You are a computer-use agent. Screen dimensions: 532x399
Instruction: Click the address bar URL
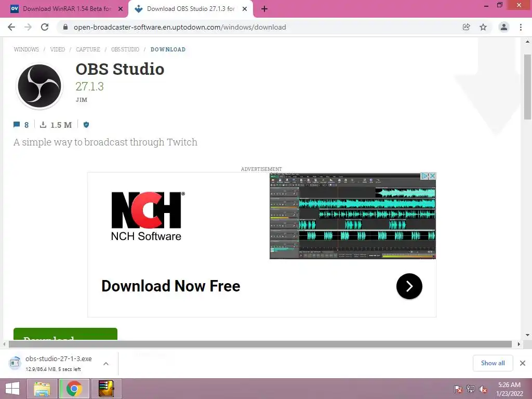point(180,27)
